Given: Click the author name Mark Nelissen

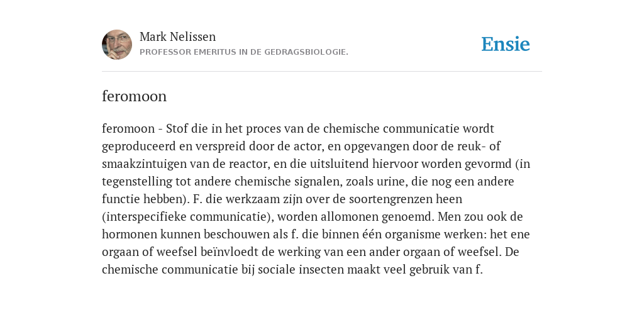Looking at the screenshot, I should click(x=177, y=36).
